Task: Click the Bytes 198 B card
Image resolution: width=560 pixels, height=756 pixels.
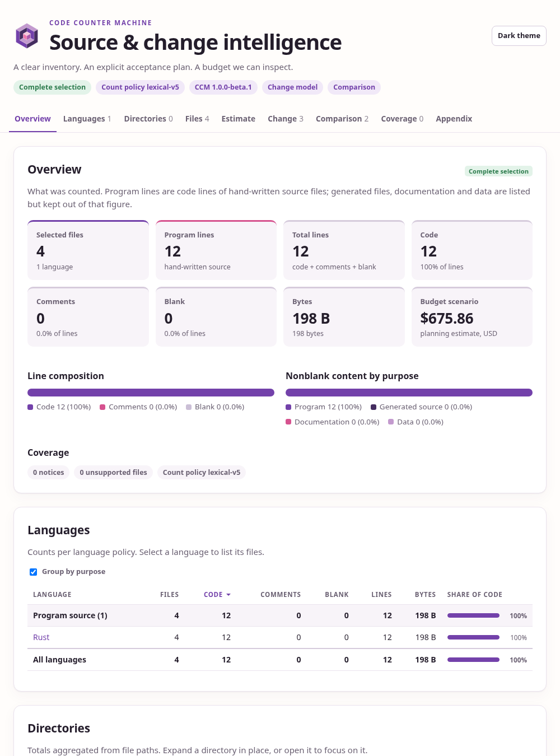Action: (x=344, y=316)
